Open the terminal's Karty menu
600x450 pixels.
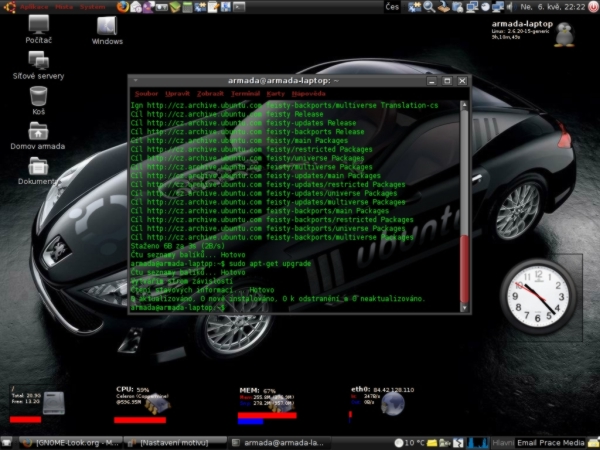pyautogui.click(x=276, y=94)
